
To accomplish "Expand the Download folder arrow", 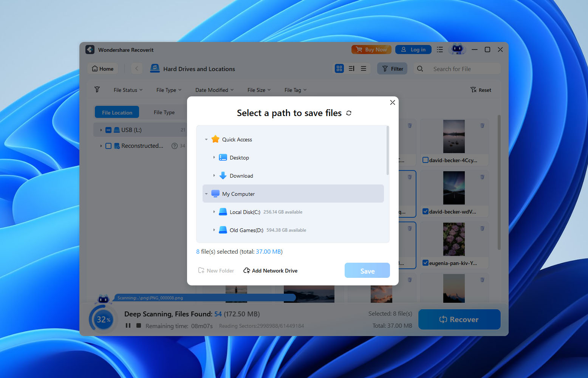I will click(x=214, y=175).
